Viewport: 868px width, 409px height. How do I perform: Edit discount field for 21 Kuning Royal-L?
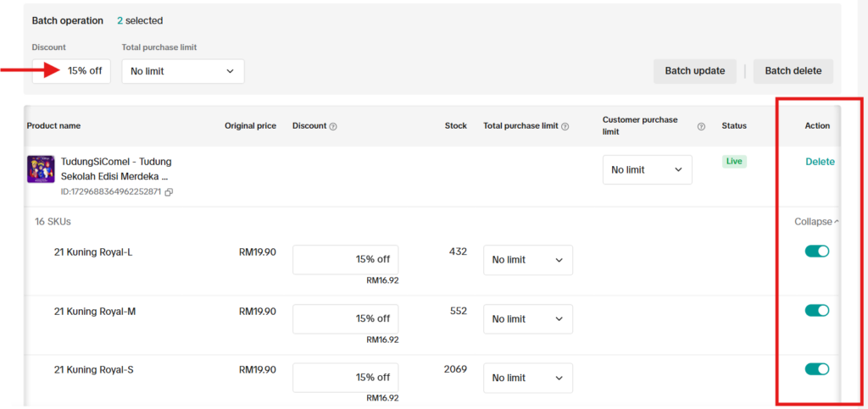coord(346,260)
